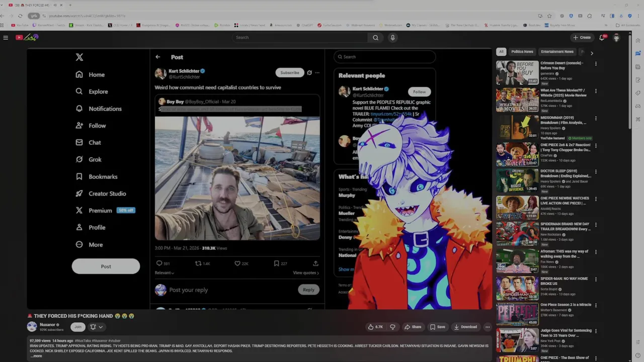Image resolution: width=644 pixels, height=362 pixels.
Task: Open the Afroman Fox News video thumbnail
Action: pos(517,260)
